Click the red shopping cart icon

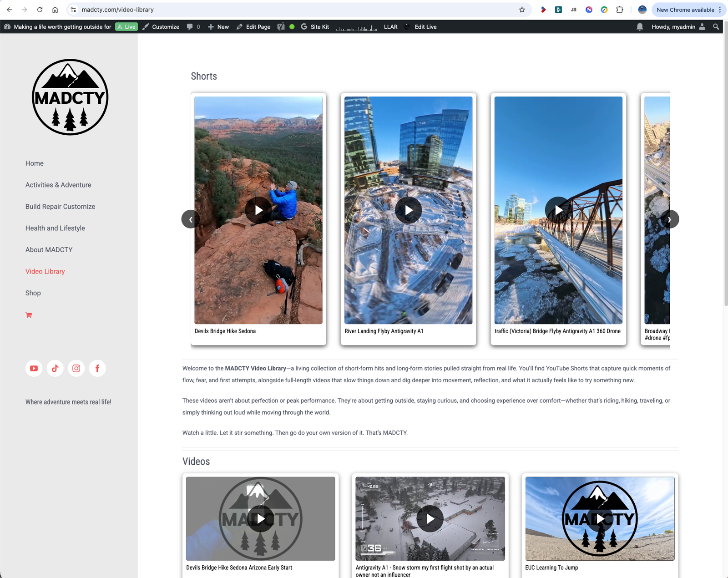click(29, 315)
